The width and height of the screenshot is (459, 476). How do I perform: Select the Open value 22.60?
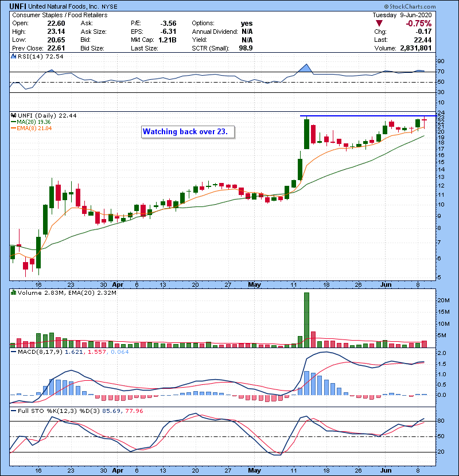click(x=56, y=24)
